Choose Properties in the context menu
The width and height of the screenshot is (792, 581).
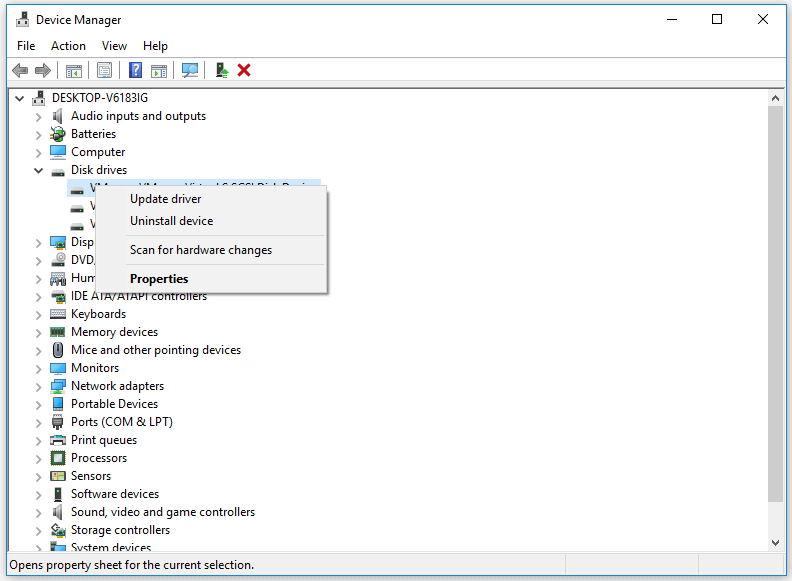coord(159,279)
